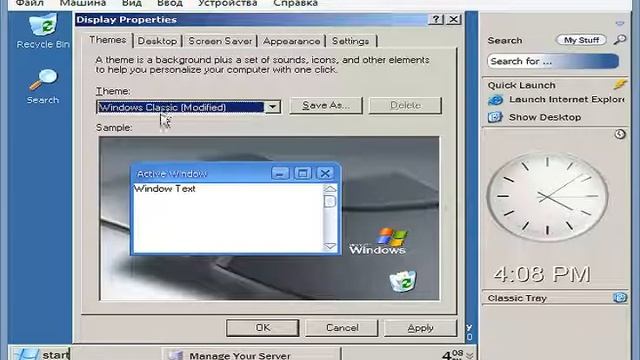
Task: Click the Internet Explorer icon in Quick Launch
Action: tap(495, 100)
